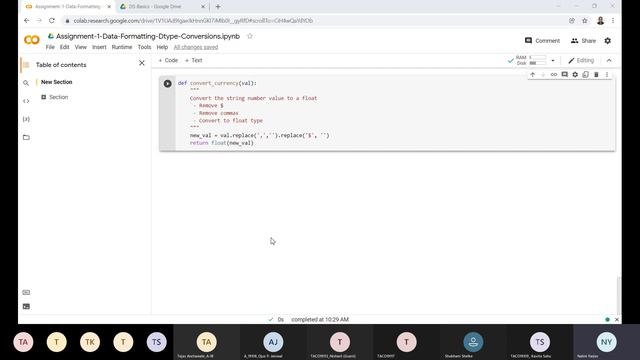Open code snippets sidebar icon
Viewport: 640px width, 360px height.
(x=26, y=101)
